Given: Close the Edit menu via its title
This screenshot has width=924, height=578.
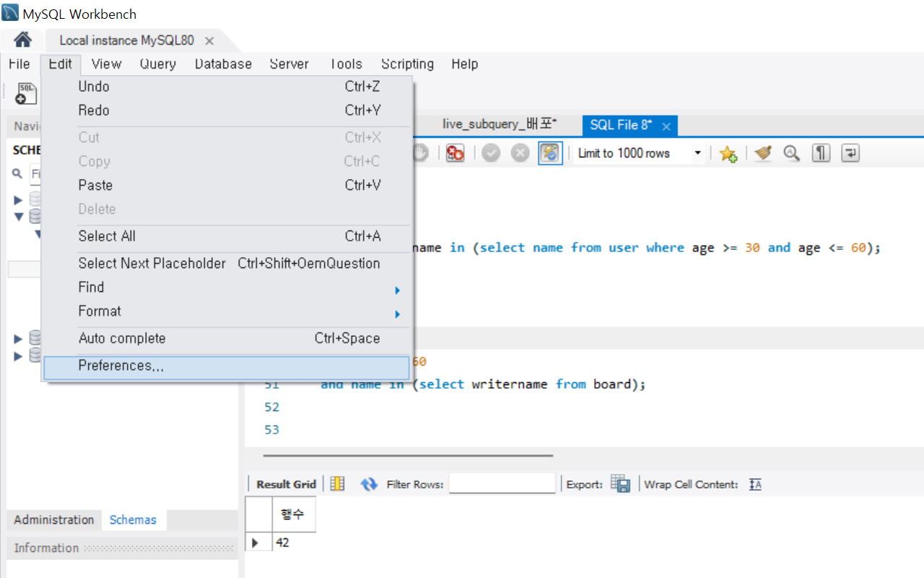Looking at the screenshot, I should point(61,64).
